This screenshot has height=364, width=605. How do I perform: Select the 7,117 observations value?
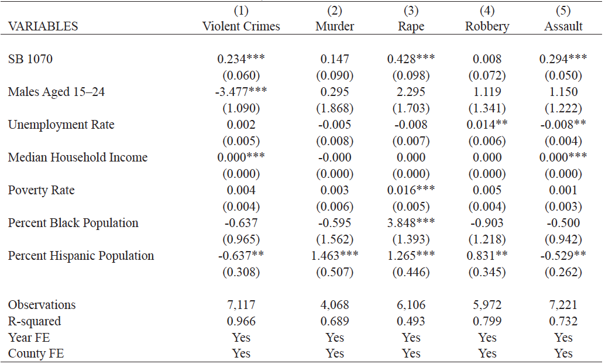241,305
